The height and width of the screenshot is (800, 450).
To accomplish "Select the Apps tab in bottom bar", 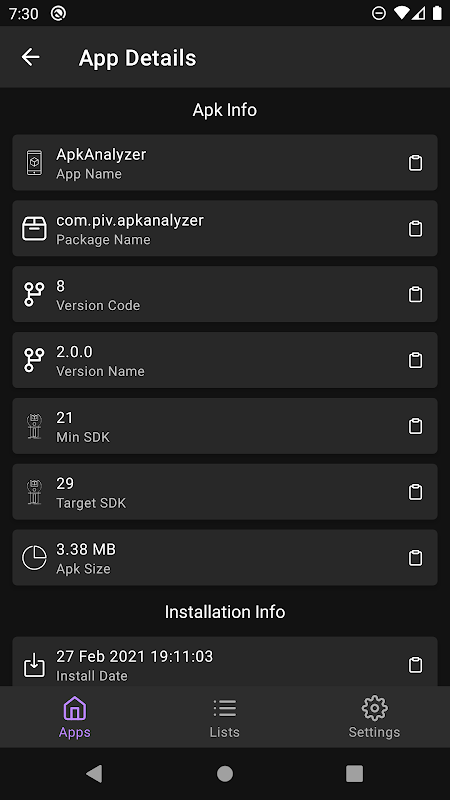I will tap(74, 717).
